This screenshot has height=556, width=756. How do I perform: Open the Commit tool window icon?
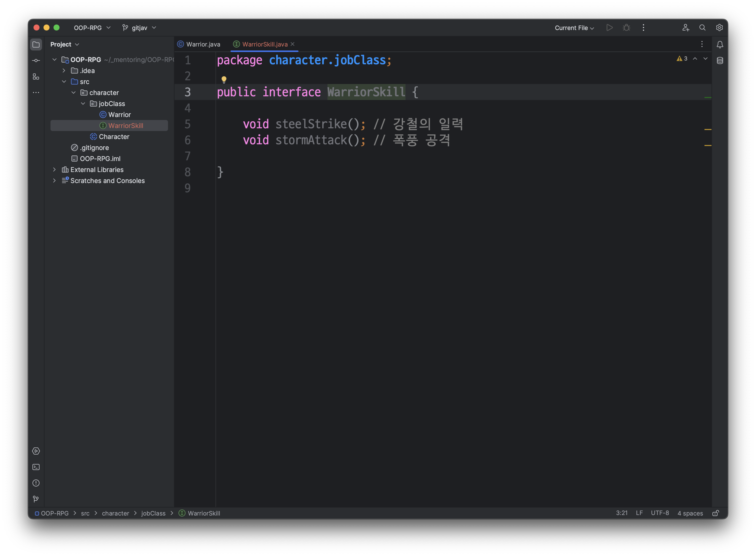point(36,60)
